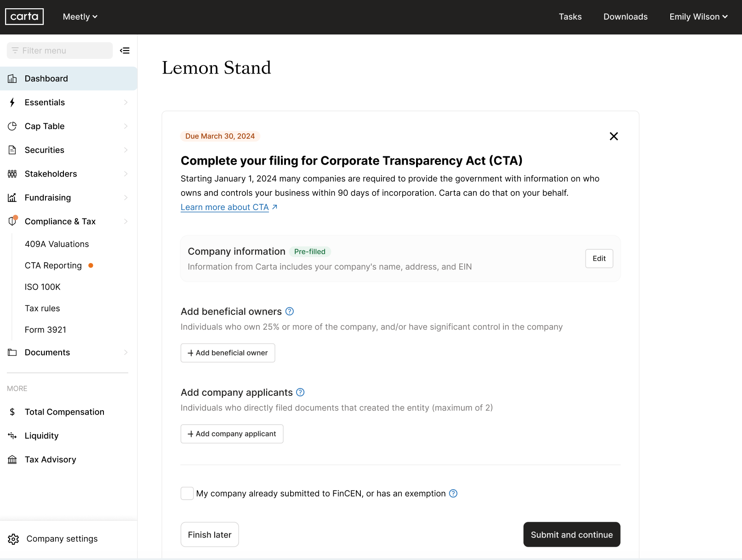
Task: Click the Tax Advisory bank icon
Action: [x=12, y=459]
